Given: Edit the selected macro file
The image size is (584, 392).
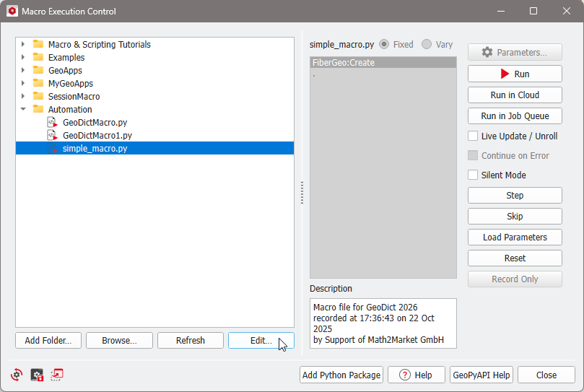Looking at the screenshot, I should point(261,340).
